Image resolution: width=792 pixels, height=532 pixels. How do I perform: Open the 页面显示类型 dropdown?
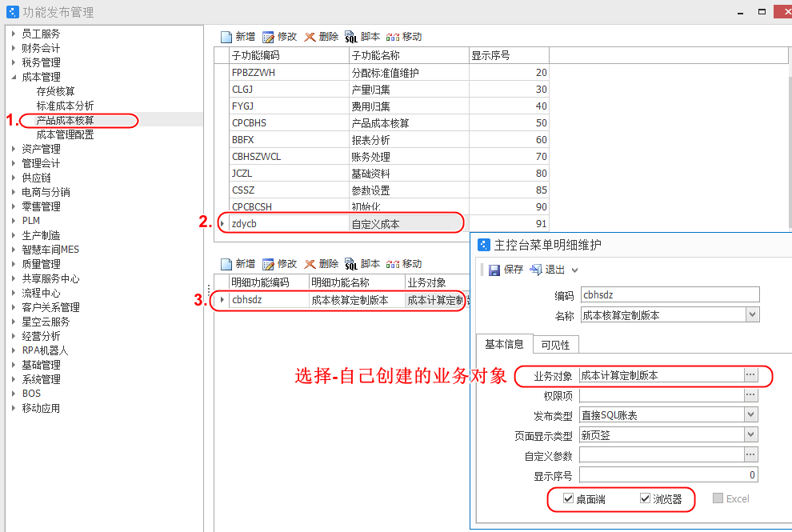click(750, 435)
